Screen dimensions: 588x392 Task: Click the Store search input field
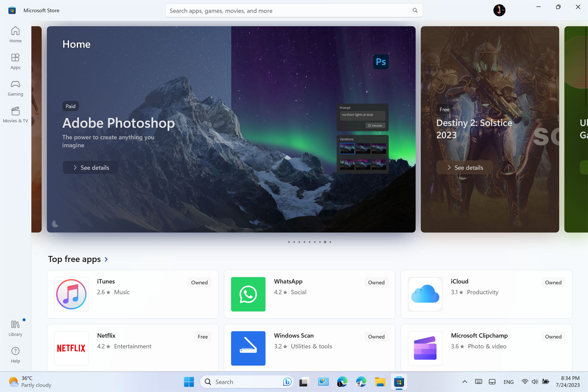point(288,11)
